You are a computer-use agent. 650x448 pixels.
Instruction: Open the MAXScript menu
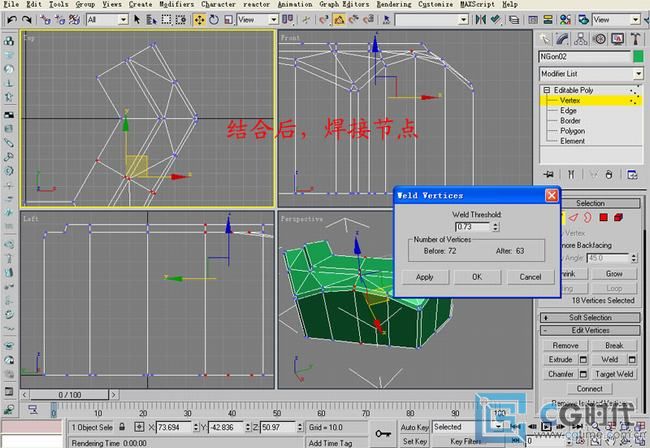477,4
